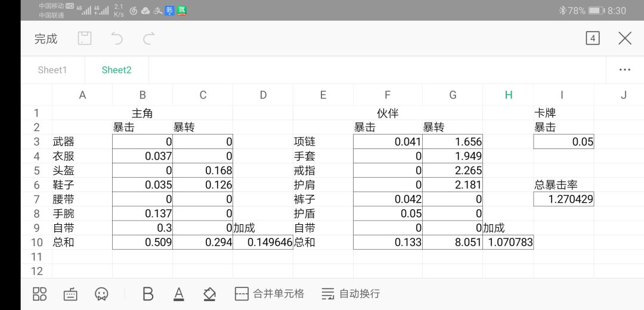The height and width of the screenshot is (310, 644).
Task: Select cell 武器 in column A
Action: coord(82,142)
